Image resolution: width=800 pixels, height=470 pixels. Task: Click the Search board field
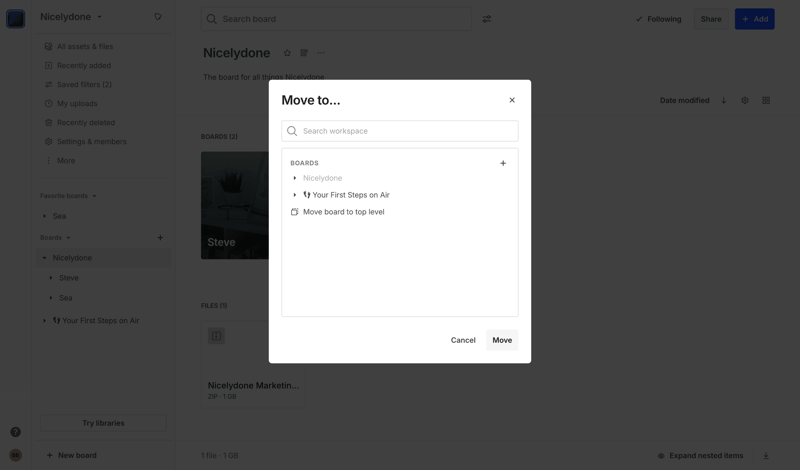[x=336, y=19]
